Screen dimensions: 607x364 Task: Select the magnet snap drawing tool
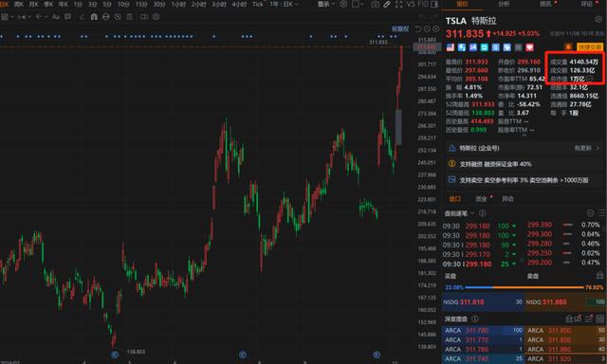click(x=94, y=17)
